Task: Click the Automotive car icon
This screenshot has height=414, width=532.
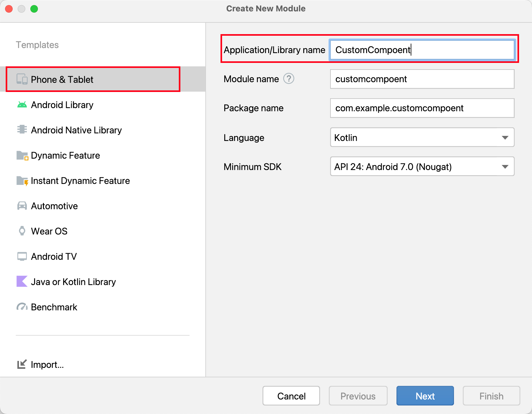Action: tap(22, 206)
